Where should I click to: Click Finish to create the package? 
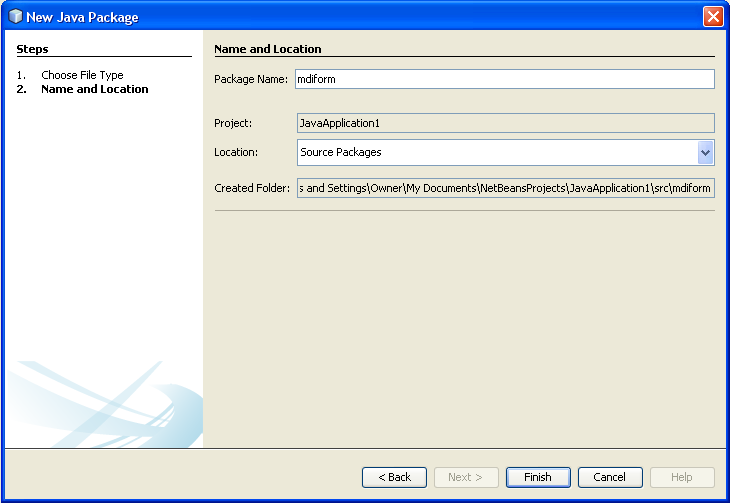coord(538,477)
